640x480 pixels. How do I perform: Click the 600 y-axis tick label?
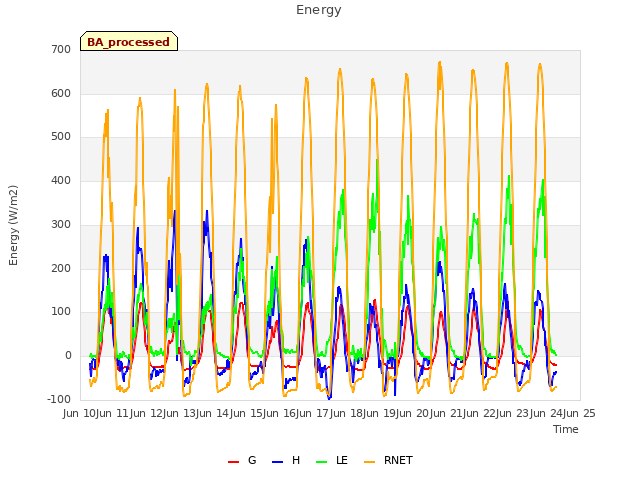pos(61,93)
